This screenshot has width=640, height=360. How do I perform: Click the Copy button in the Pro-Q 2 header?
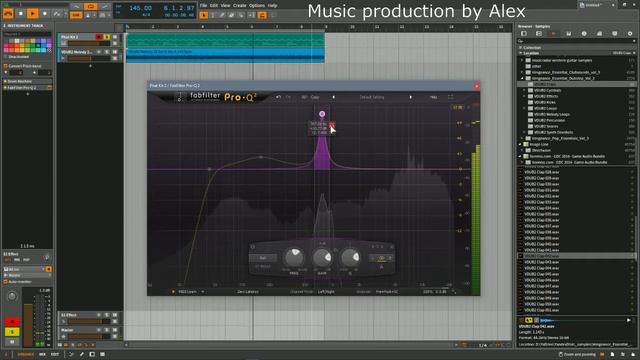click(315, 97)
